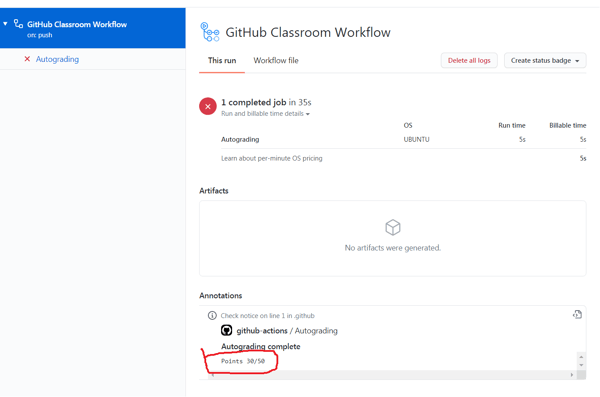
Task: Select the This run tab
Action: (x=222, y=60)
